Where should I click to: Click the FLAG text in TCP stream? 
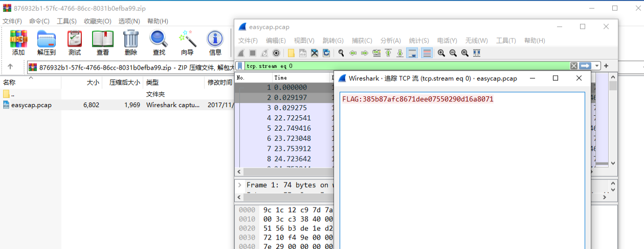(x=418, y=99)
